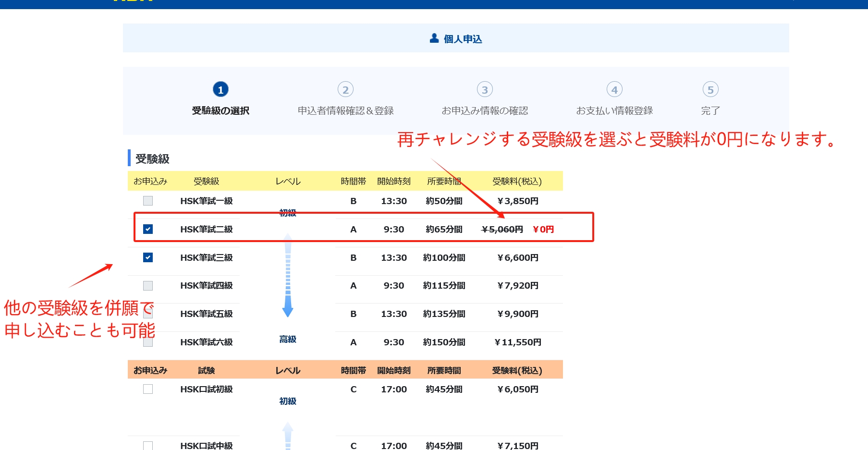Click the HSK筆試二級 name
The image size is (868, 450).
tap(207, 229)
